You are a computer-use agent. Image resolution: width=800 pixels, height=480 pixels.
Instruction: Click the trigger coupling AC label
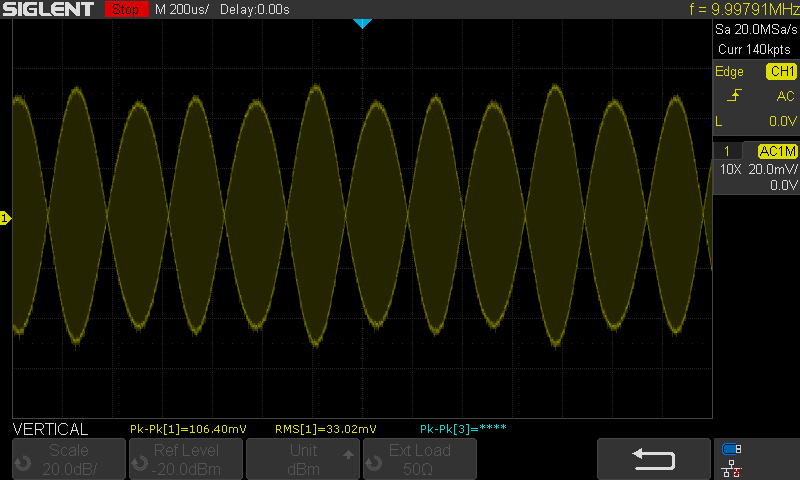tap(785, 96)
